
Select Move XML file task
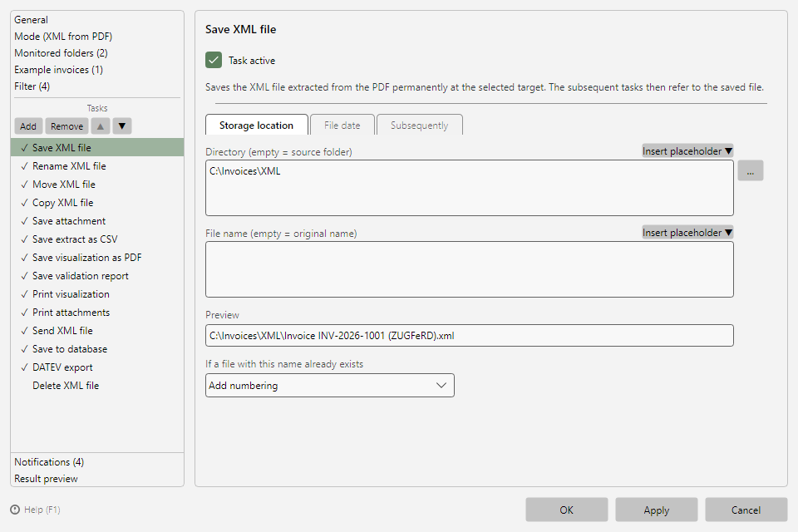point(97,185)
